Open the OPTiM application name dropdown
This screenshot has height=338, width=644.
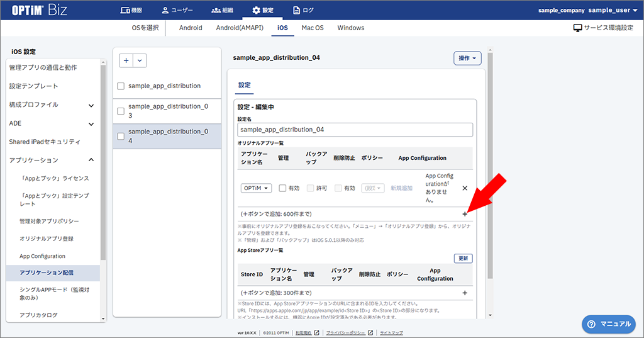click(x=256, y=188)
